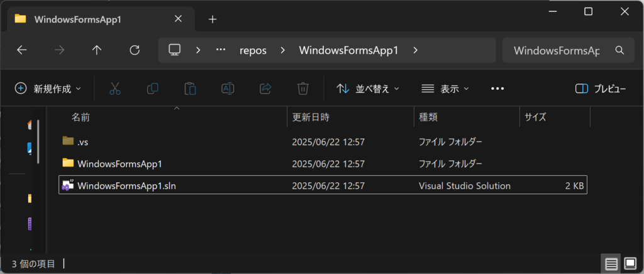Open the toolbar more options ellipsis
Screen dimensions: 644x274
pos(497,89)
